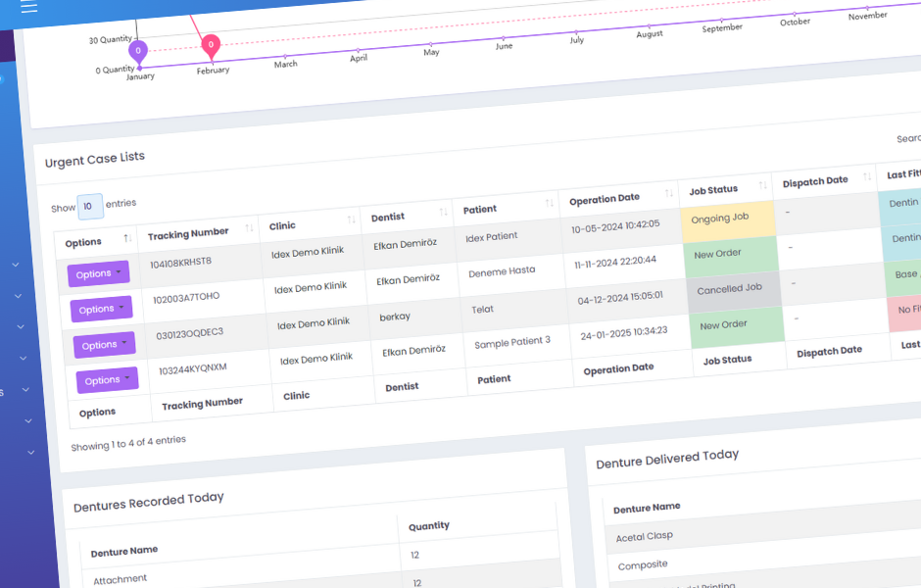921x588 pixels.
Task: Click tracking number 103244KYQNXM
Action: point(192,369)
